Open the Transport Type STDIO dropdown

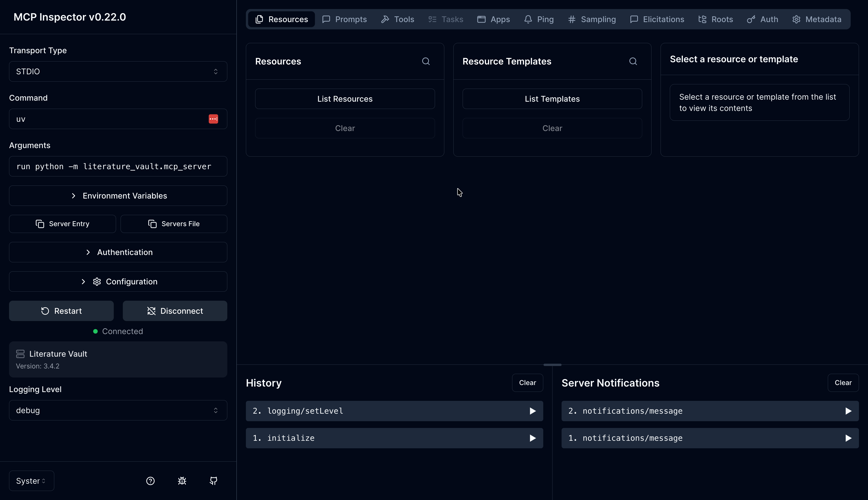click(118, 72)
